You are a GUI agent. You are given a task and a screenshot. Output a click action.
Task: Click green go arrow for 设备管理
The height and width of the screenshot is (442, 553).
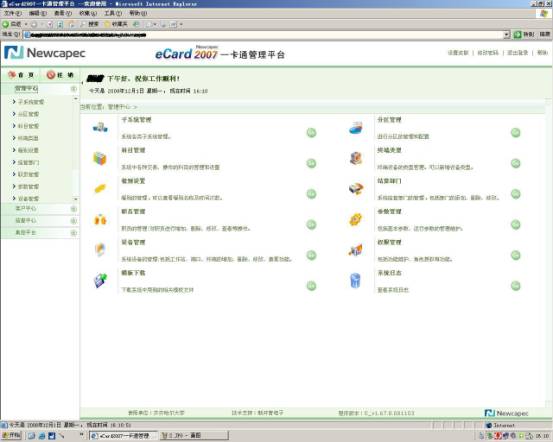pos(311,255)
